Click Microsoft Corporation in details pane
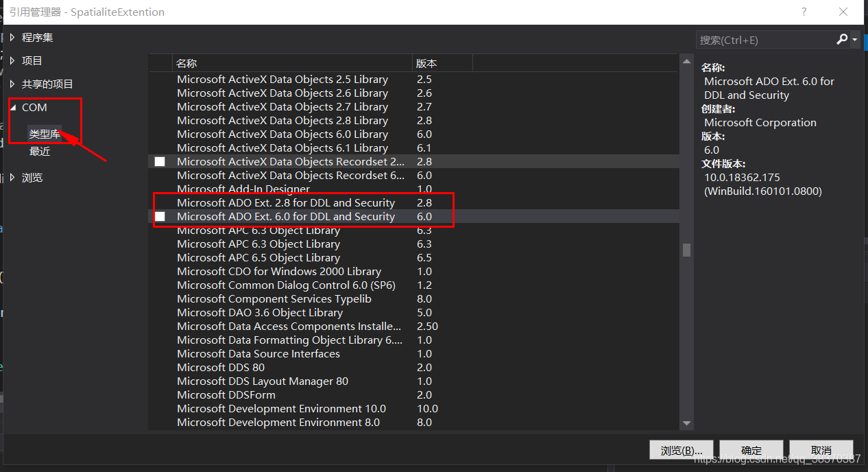The image size is (868, 472). [760, 123]
